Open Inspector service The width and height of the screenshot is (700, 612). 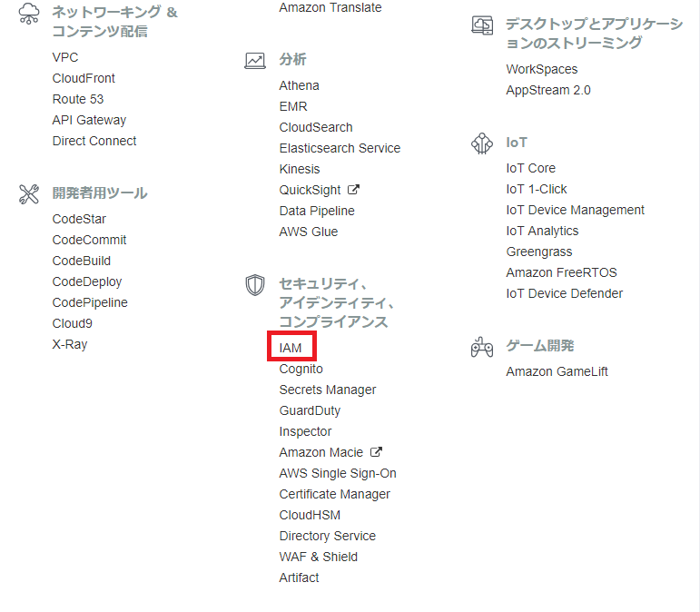coord(305,431)
